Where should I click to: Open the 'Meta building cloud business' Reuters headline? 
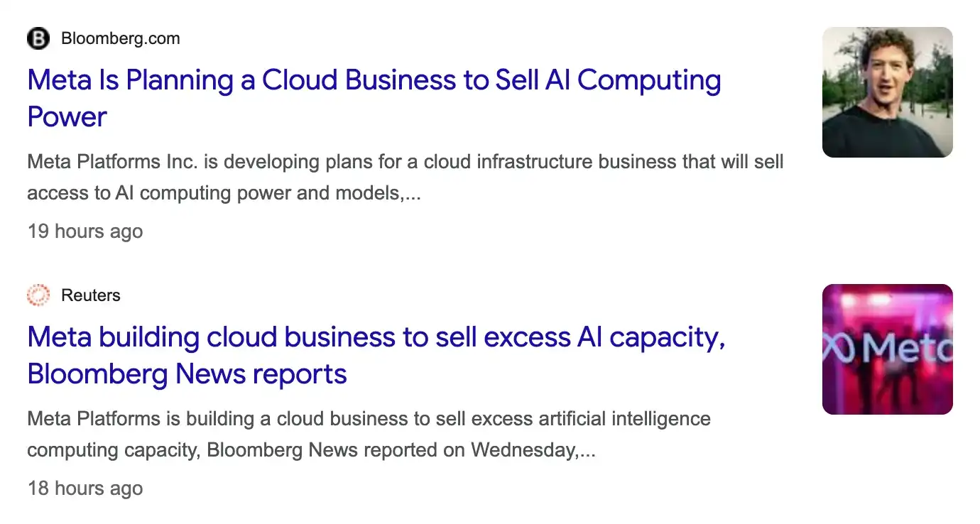(x=376, y=355)
